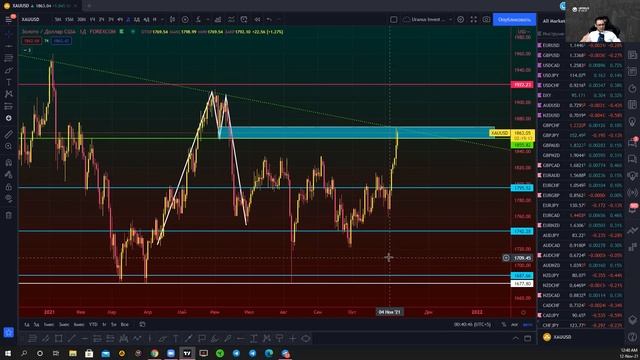Screen dimensions: 640x360
Task: Take a snapshot with camera icon
Action: click(x=486, y=19)
